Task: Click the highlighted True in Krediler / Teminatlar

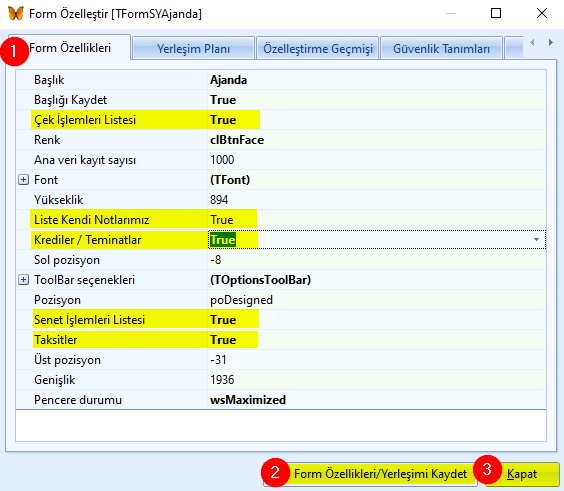Action: click(223, 240)
